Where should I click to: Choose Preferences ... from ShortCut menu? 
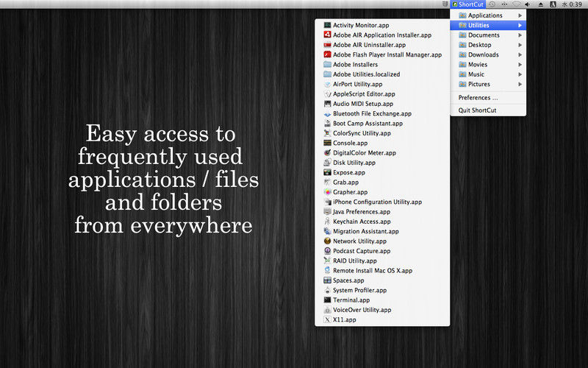coord(488,98)
